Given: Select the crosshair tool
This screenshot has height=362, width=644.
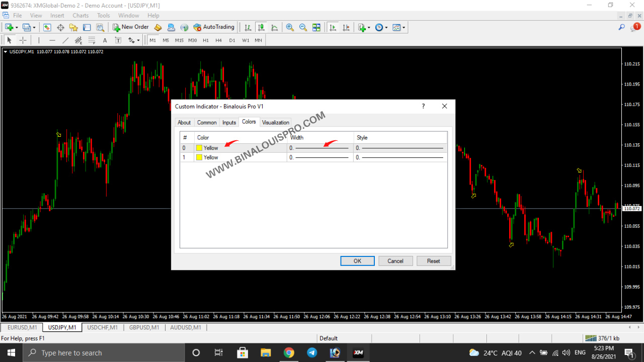Looking at the screenshot, I should coord(23,40).
